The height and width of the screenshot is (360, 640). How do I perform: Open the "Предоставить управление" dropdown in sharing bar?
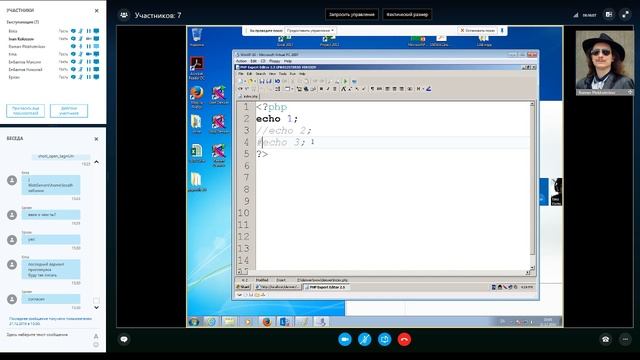pos(310,30)
